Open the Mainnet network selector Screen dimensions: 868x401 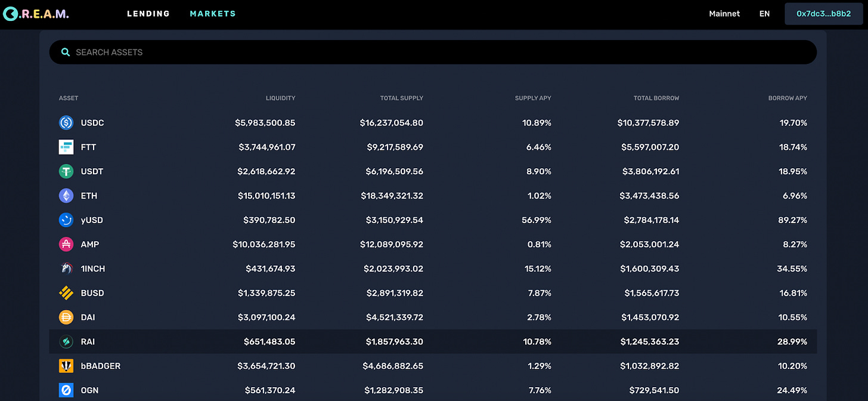click(x=724, y=14)
